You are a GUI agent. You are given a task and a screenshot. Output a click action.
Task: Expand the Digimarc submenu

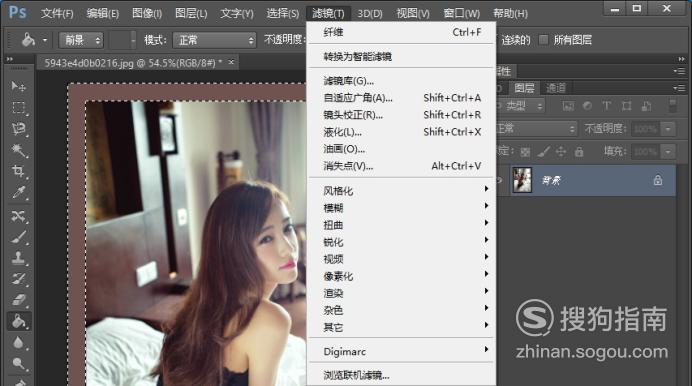(x=402, y=352)
